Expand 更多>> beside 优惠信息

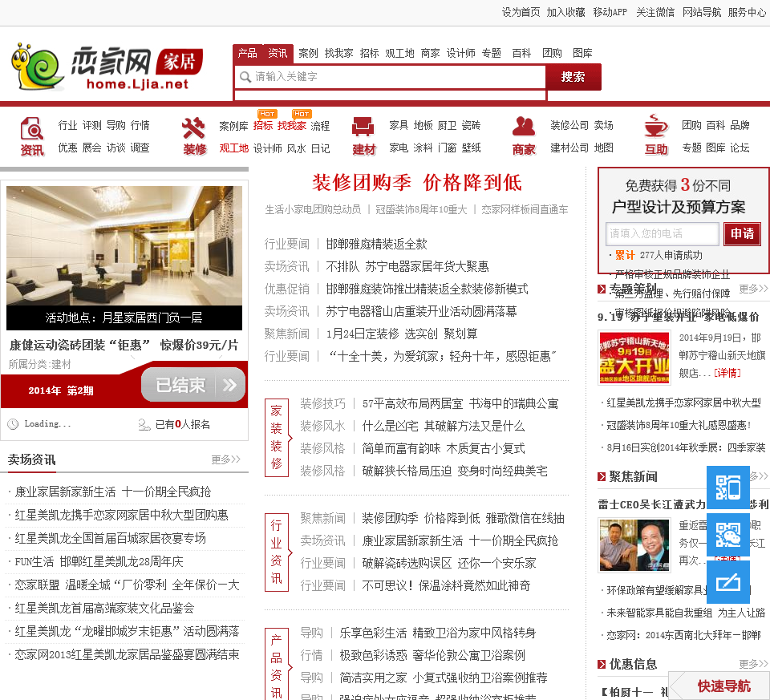(753, 664)
